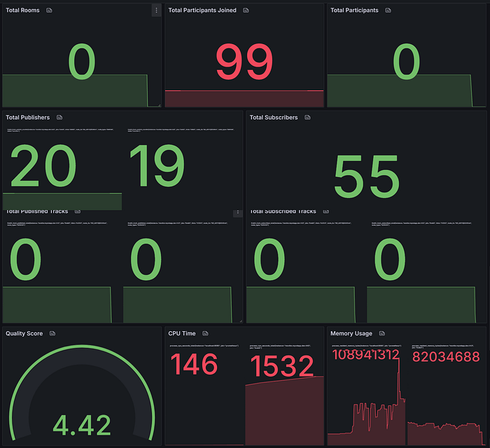Click the Total Subscribers value 55
Screen dimensions: 490x448
tap(367, 176)
